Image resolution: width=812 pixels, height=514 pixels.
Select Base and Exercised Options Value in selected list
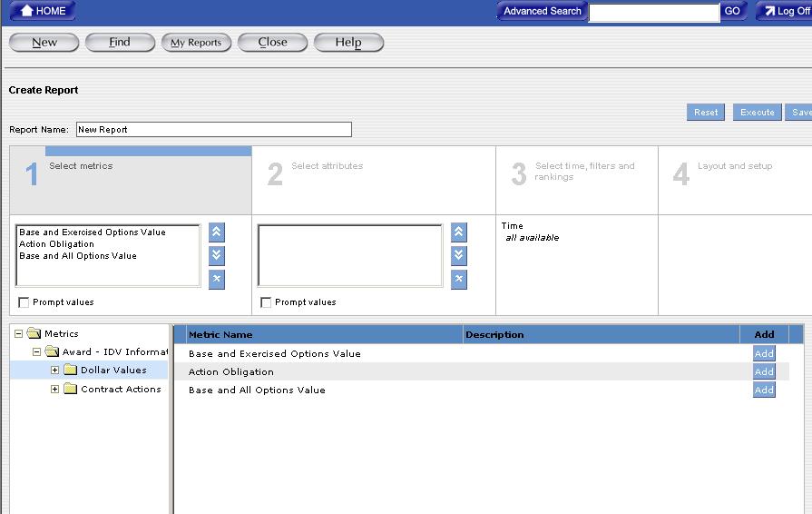point(93,232)
